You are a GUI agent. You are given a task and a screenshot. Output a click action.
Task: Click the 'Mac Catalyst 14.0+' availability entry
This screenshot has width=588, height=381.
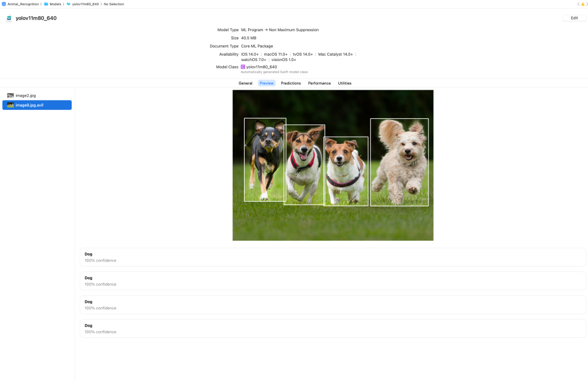335,55
